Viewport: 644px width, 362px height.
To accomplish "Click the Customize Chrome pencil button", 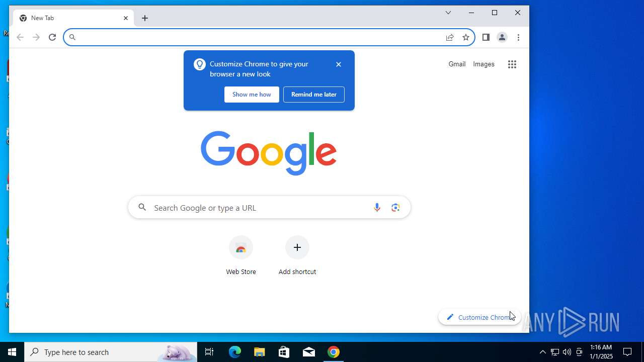I will [x=479, y=317].
